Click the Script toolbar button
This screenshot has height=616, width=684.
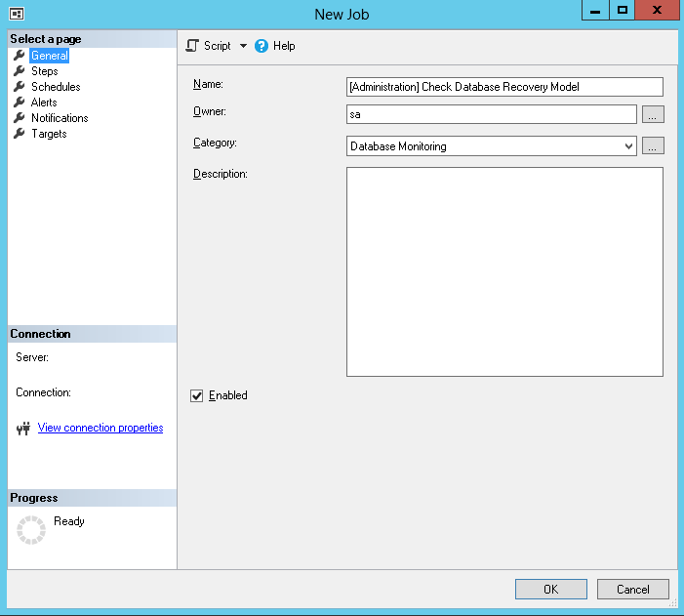209,46
